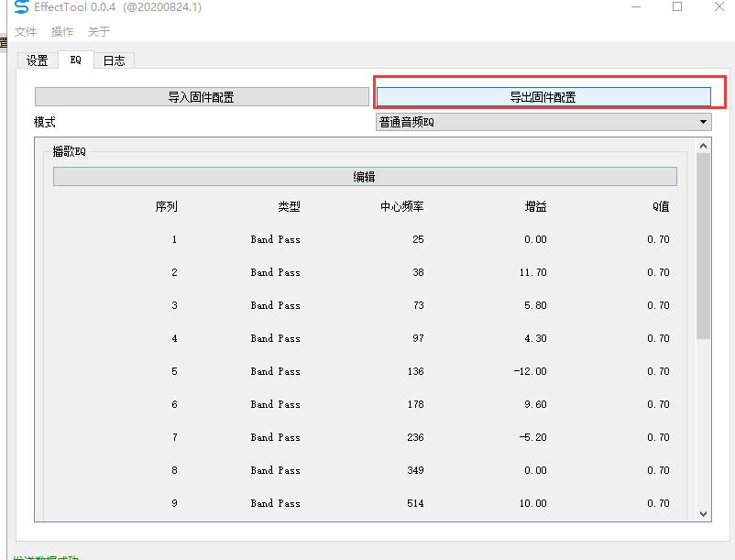Click center frequency value 25

point(418,239)
